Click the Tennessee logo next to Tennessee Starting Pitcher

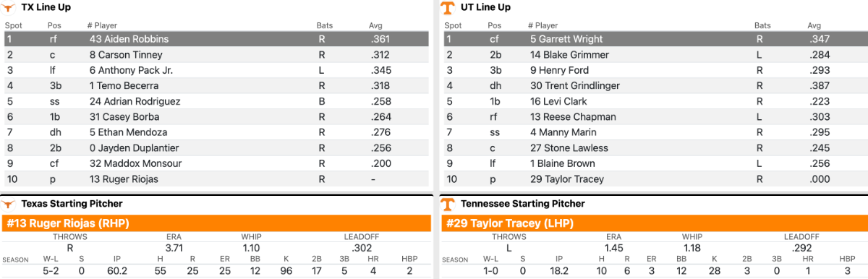pyautogui.click(x=448, y=205)
